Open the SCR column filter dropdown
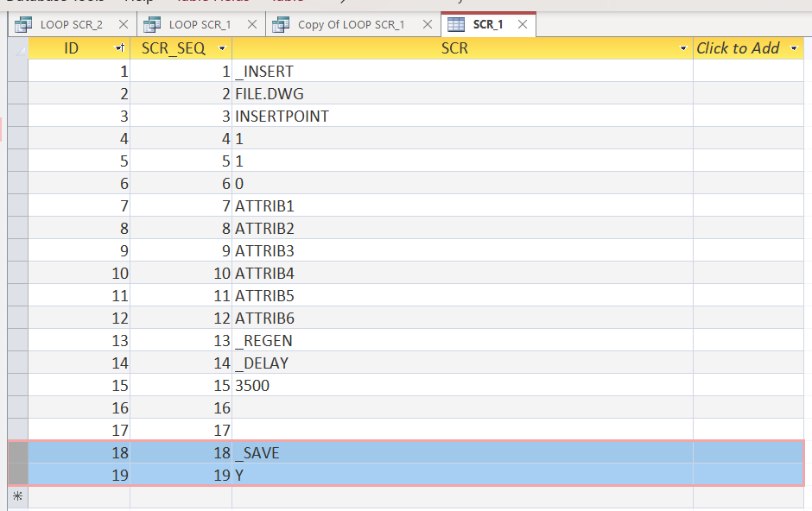Viewport: 812px width, 511px height. pyautogui.click(x=683, y=48)
